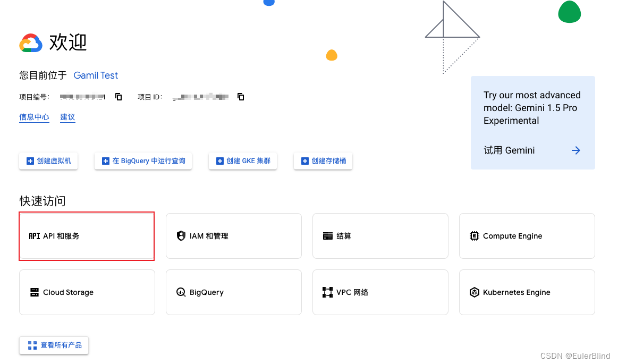Screen dimensions: 618x364
Task: Click the billing (结算) card icon
Action: click(327, 236)
